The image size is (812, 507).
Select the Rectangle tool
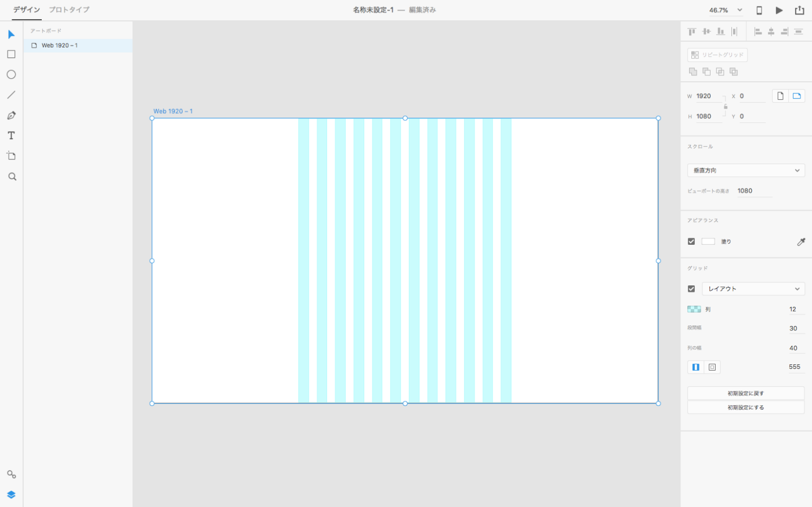point(11,54)
